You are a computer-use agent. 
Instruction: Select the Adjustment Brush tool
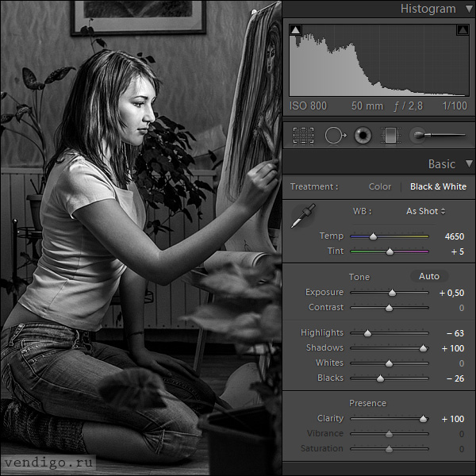[437, 135]
